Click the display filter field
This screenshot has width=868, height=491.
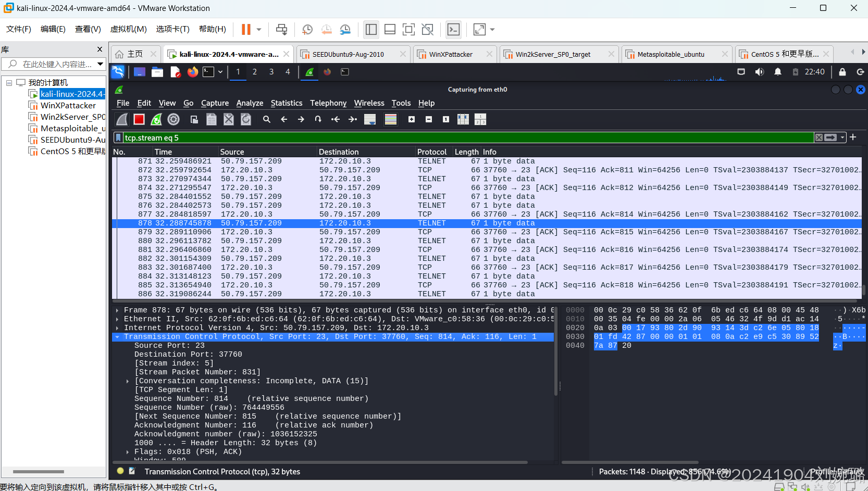point(468,138)
